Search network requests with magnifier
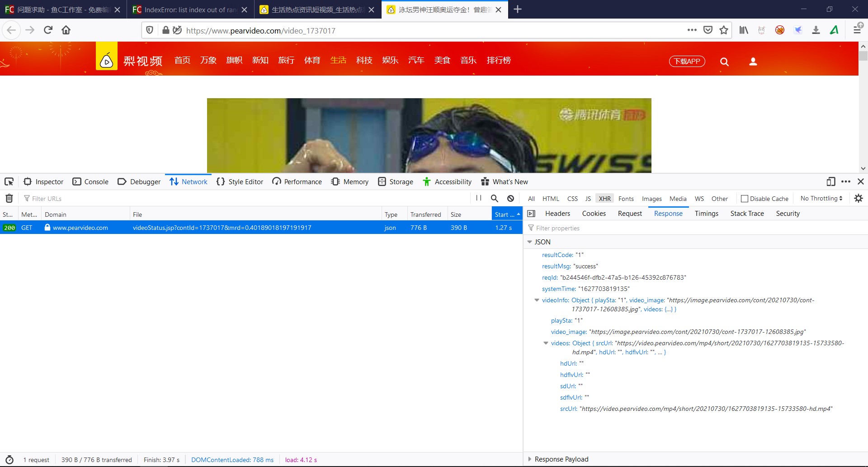 (x=495, y=198)
